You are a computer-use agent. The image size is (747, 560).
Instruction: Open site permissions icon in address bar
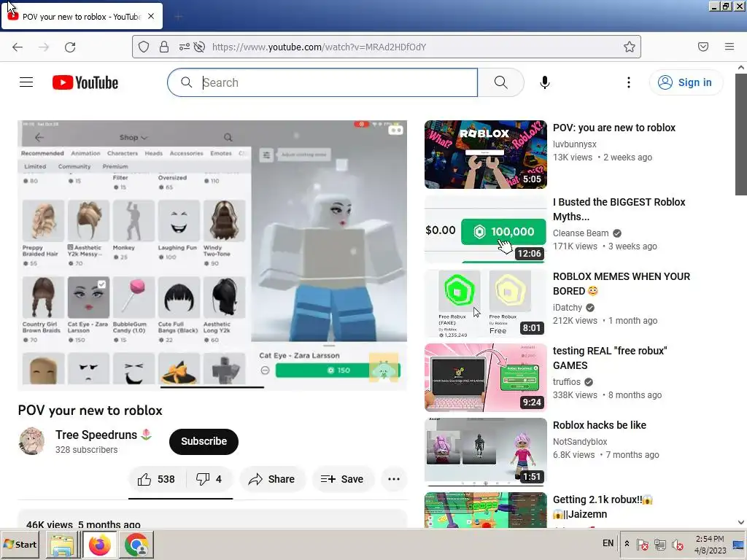(x=184, y=47)
